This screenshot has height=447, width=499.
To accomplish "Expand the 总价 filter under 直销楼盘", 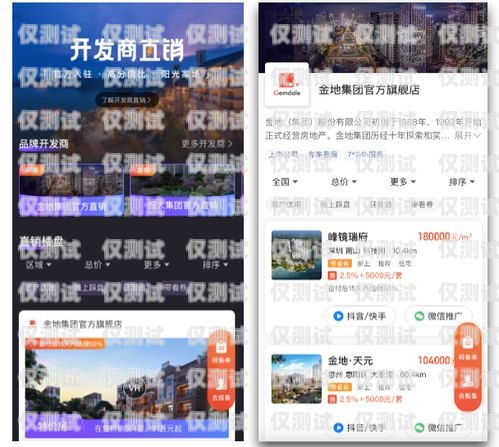I will [97, 265].
